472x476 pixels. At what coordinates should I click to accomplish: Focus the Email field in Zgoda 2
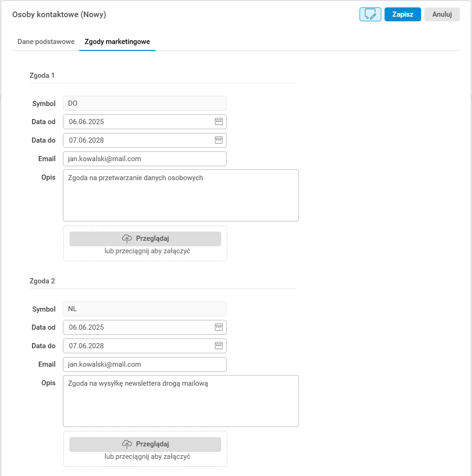point(144,364)
